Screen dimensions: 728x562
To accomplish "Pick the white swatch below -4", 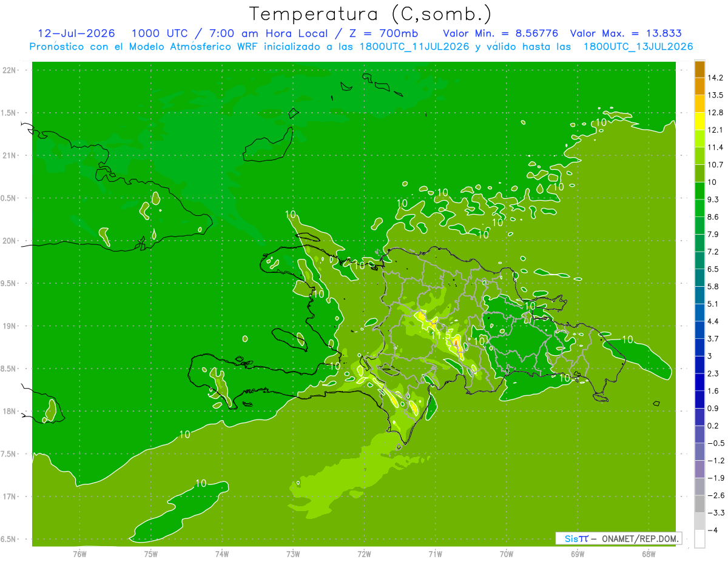I will point(699,539).
